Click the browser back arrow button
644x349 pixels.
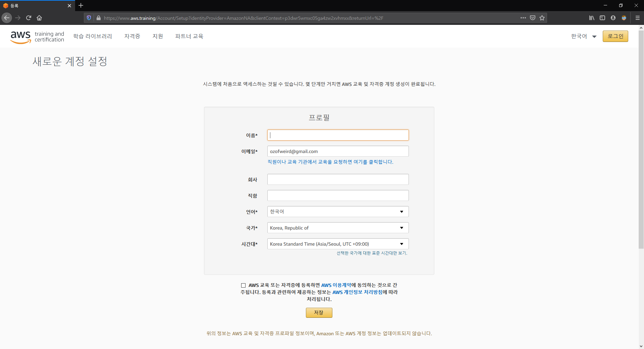coord(7,18)
